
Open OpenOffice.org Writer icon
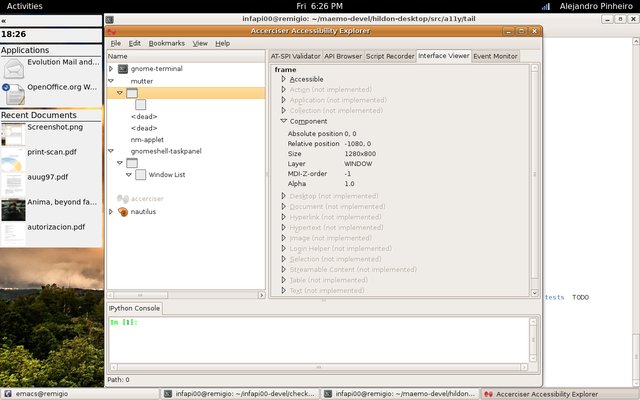tap(14, 94)
